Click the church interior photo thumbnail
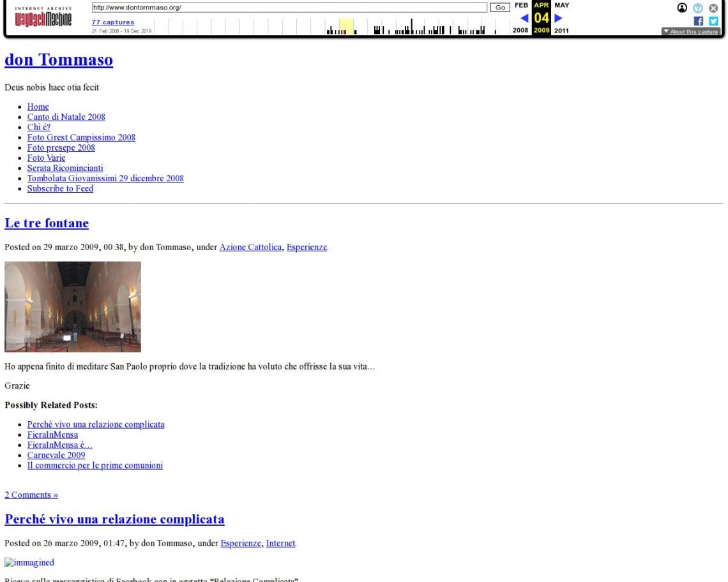The width and height of the screenshot is (728, 582). tap(73, 307)
